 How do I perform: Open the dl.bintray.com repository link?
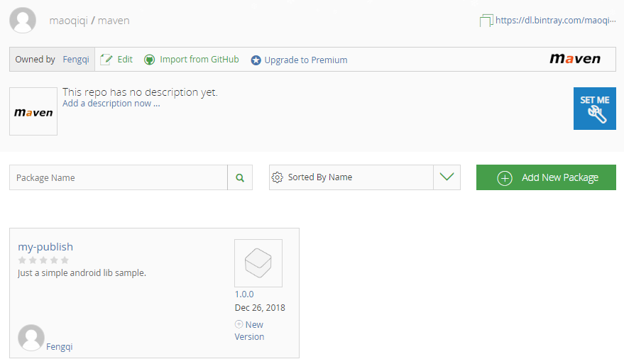(556, 21)
